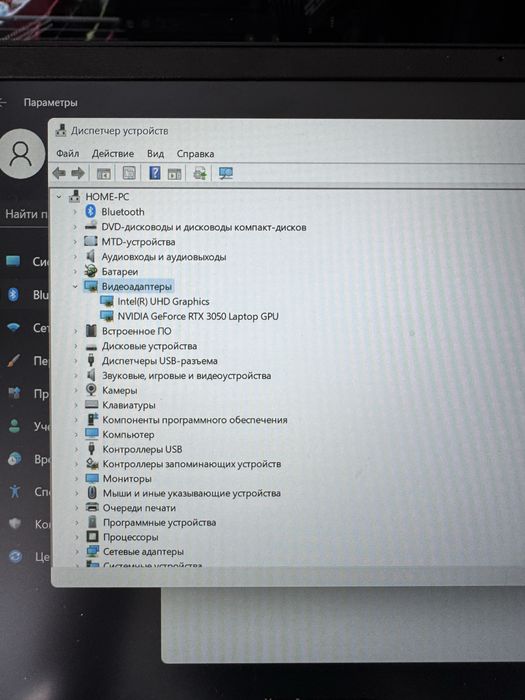Select Диспетчеры USB-разъема item
The width and height of the screenshot is (525, 700).
pyautogui.click(x=160, y=361)
